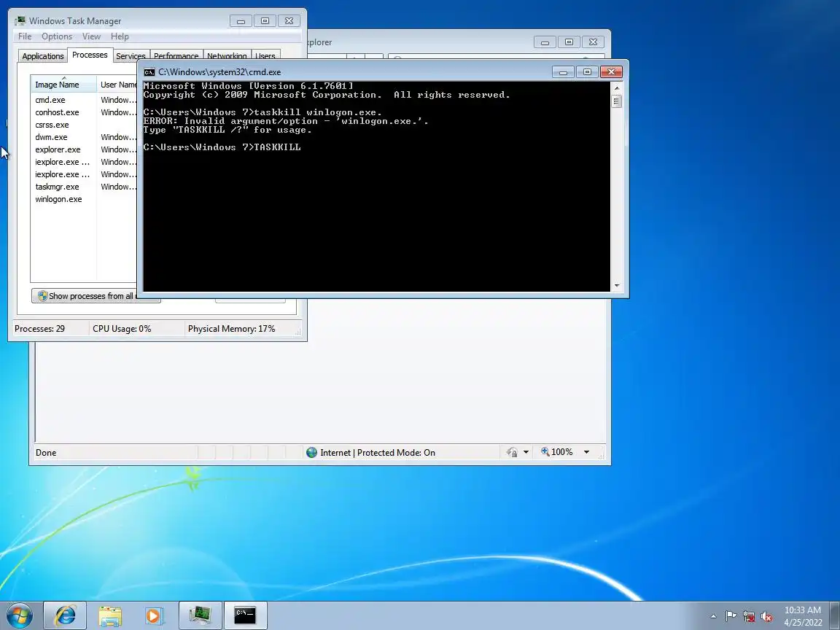Minimize the Windows Task Manager window

coord(241,21)
